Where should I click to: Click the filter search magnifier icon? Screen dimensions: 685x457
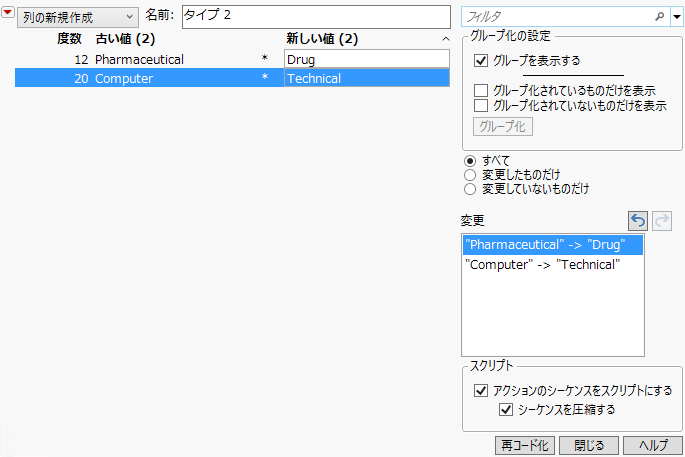point(659,17)
